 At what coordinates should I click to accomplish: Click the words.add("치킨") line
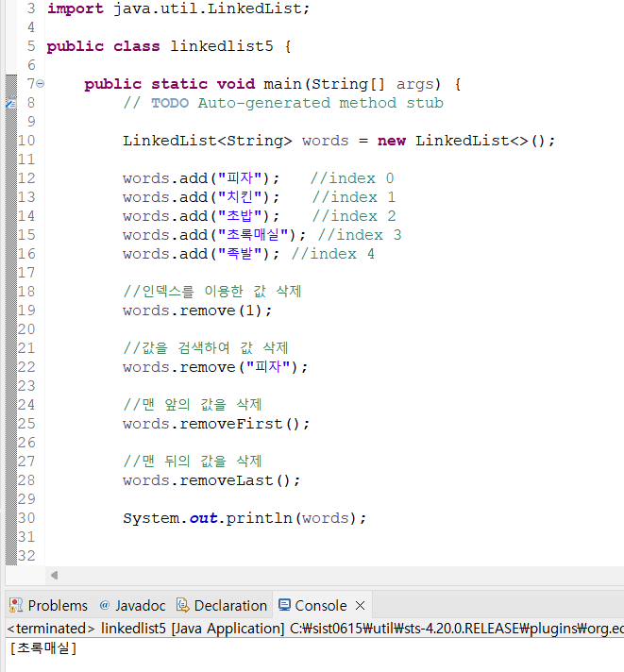click(x=201, y=197)
